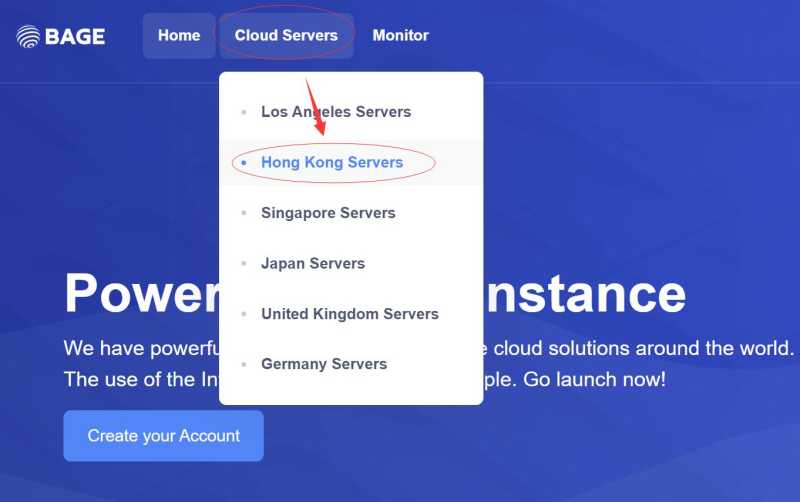This screenshot has width=800, height=502.
Task: Go to the Home page
Action: (179, 36)
